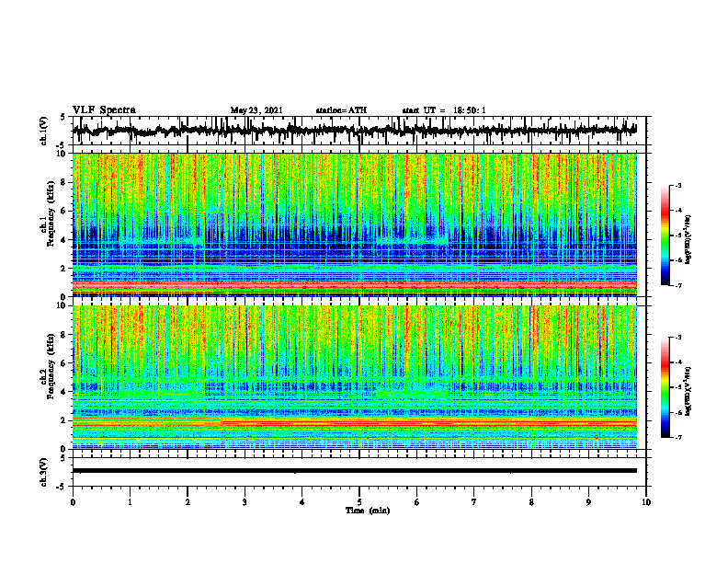This screenshot has width=728, height=563.
Task: Click the '-3' label on ch.1 color scale
Action: pyautogui.click(x=677, y=186)
